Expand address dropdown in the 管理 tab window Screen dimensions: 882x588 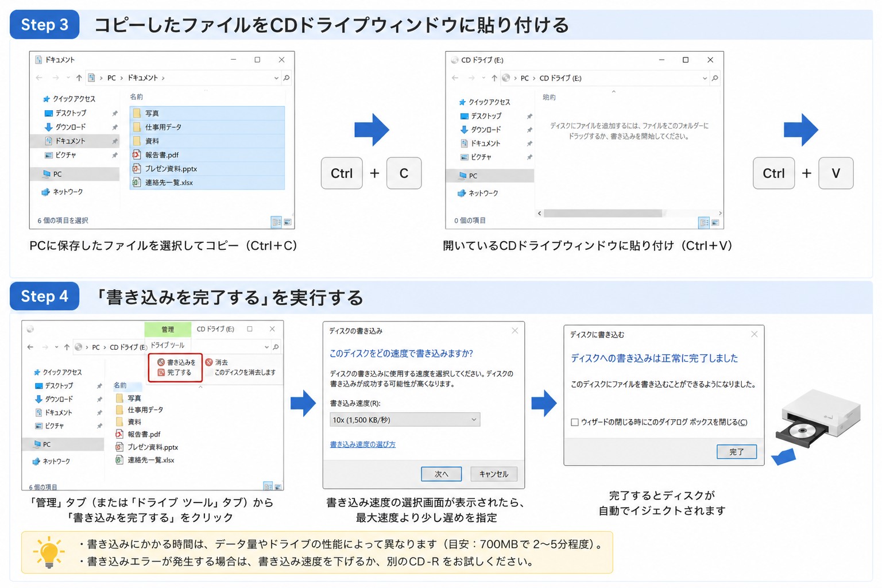pyautogui.click(x=266, y=347)
